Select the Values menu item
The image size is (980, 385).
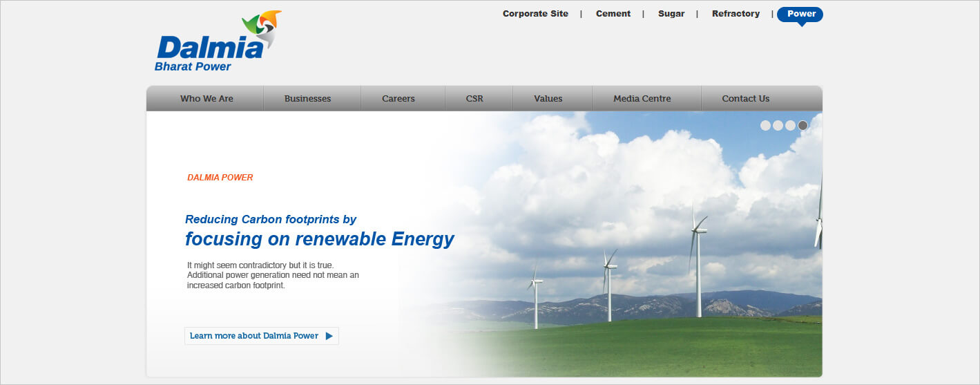pyautogui.click(x=548, y=99)
